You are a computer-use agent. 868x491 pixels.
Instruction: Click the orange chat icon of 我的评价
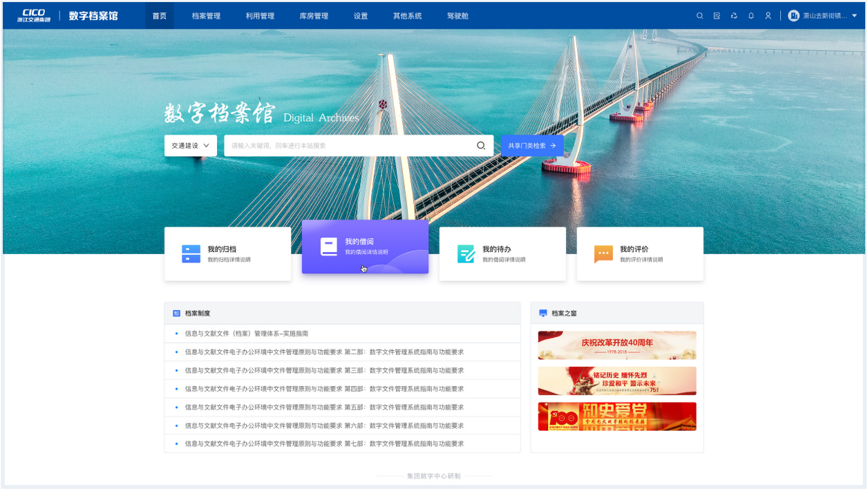tap(603, 253)
